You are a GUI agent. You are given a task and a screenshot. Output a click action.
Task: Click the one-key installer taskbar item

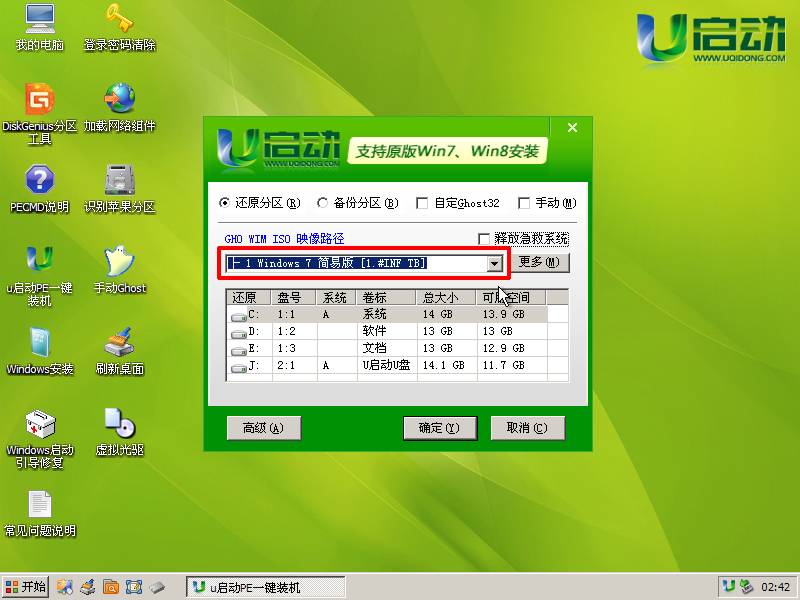point(266,587)
